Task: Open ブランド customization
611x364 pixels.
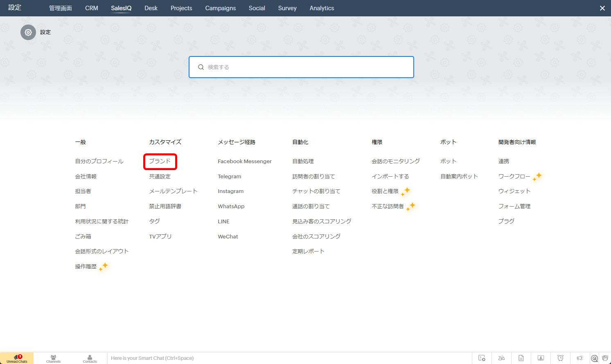Action: (x=160, y=161)
